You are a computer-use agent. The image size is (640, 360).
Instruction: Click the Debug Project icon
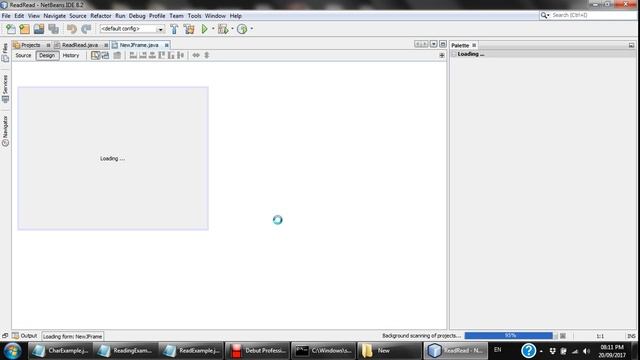coord(223,29)
